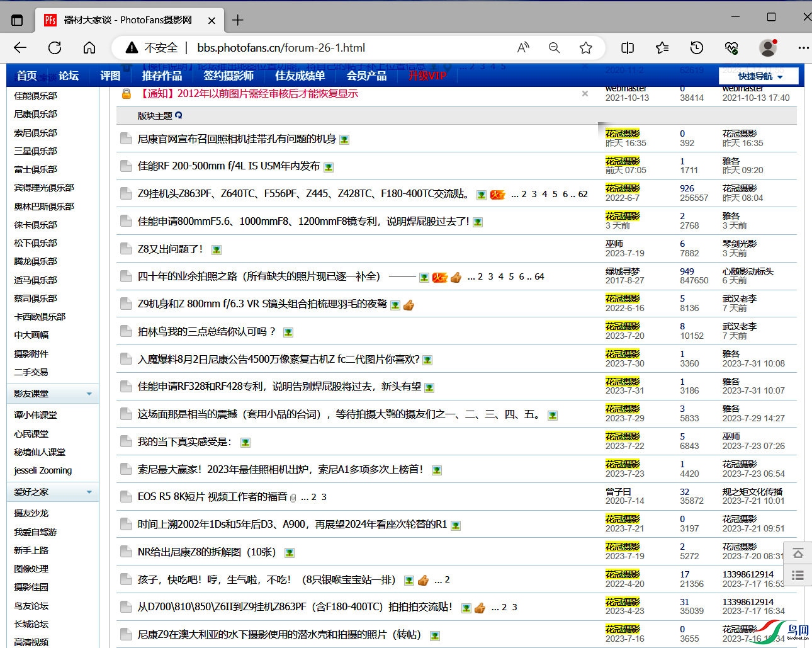Click thumbs-up icon on Z9机身和Z 800mm thread
This screenshot has width=812, height=648.
click(409, 305)
